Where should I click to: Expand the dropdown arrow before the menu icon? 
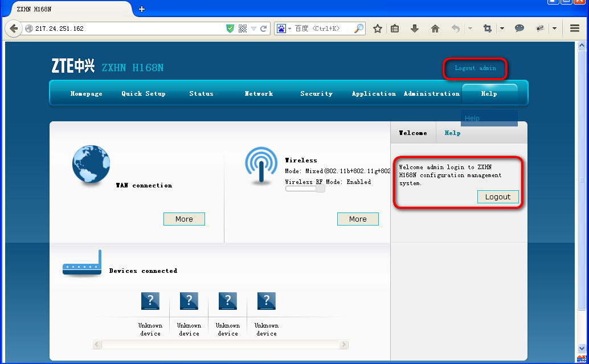point(554,28)
